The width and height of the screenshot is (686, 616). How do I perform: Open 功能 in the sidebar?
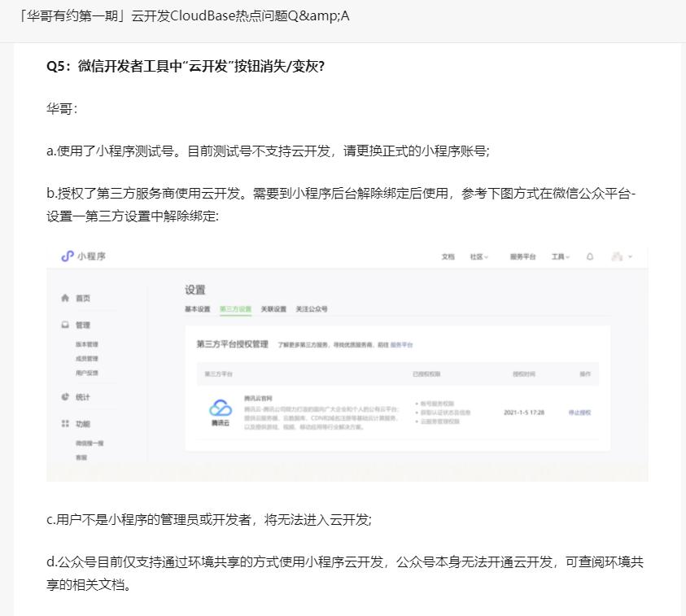tap(83, 424)
